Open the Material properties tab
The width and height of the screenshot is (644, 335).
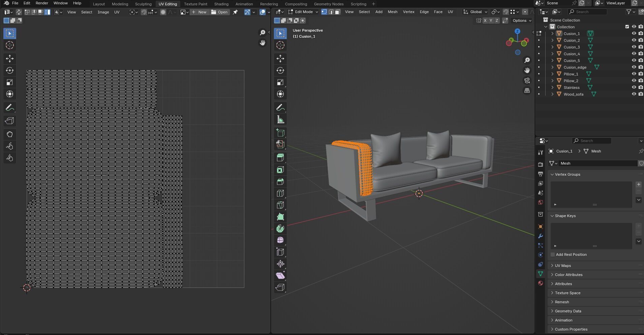(540, 283)
